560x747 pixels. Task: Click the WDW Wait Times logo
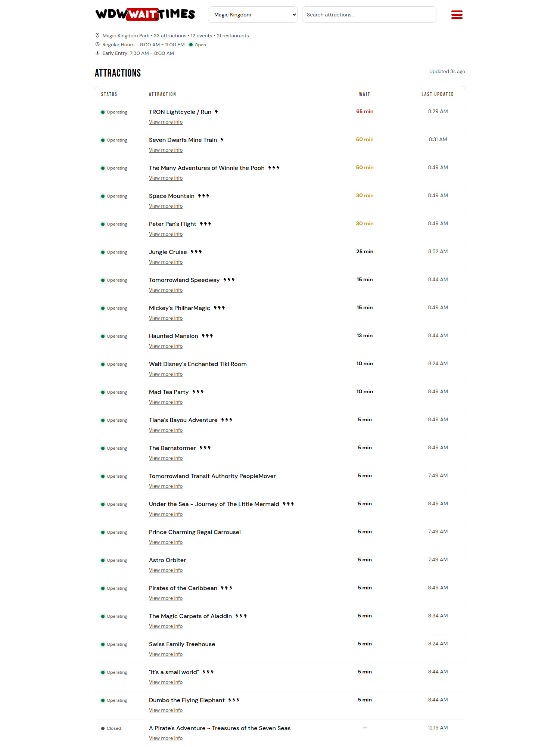(x=145, y=14)
